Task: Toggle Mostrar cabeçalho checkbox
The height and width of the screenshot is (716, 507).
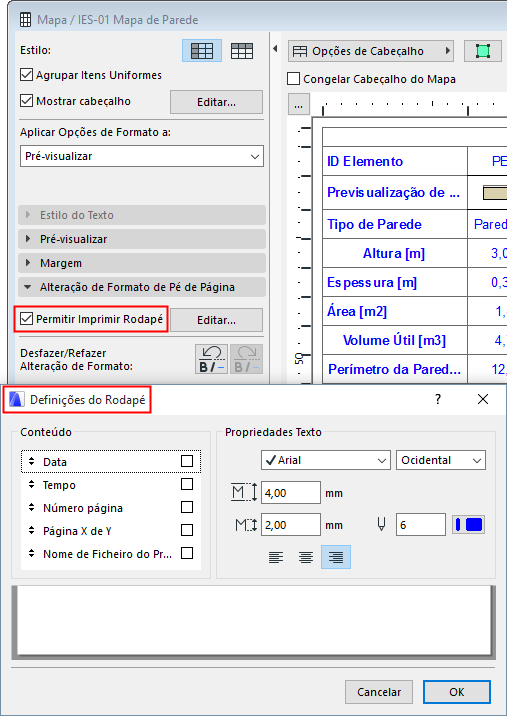Action: (26, 100)
